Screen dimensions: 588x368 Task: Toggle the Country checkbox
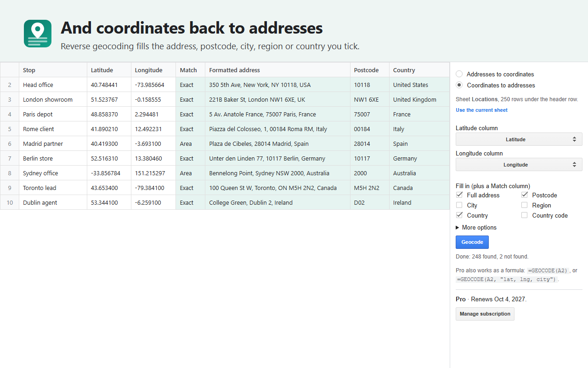coord(459,215)
